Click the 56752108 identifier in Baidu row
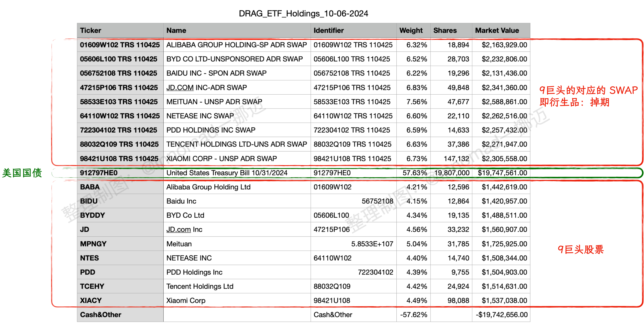 (x=377, y=201)
